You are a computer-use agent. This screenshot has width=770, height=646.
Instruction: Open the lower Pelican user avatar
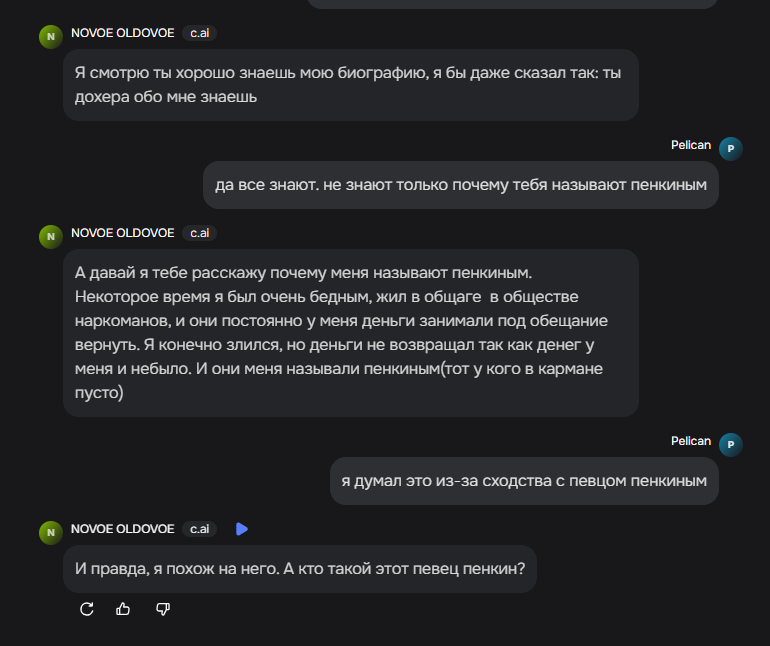pos(731,445)
